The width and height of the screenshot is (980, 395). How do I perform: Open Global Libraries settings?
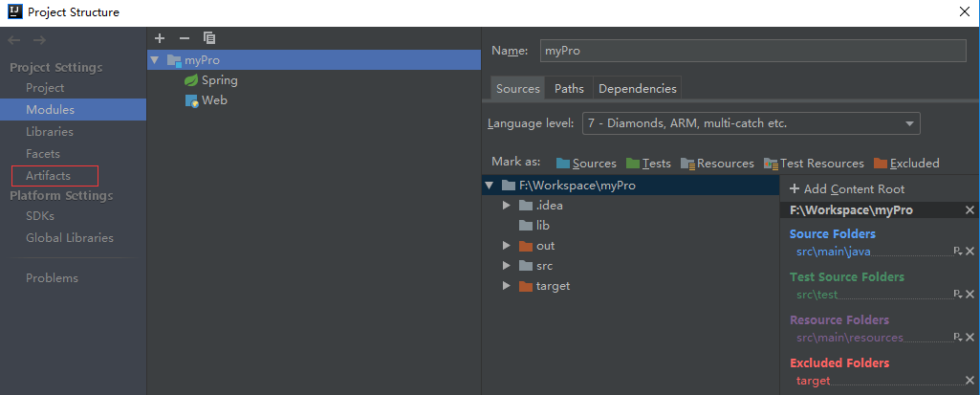(x=70, y=237)
